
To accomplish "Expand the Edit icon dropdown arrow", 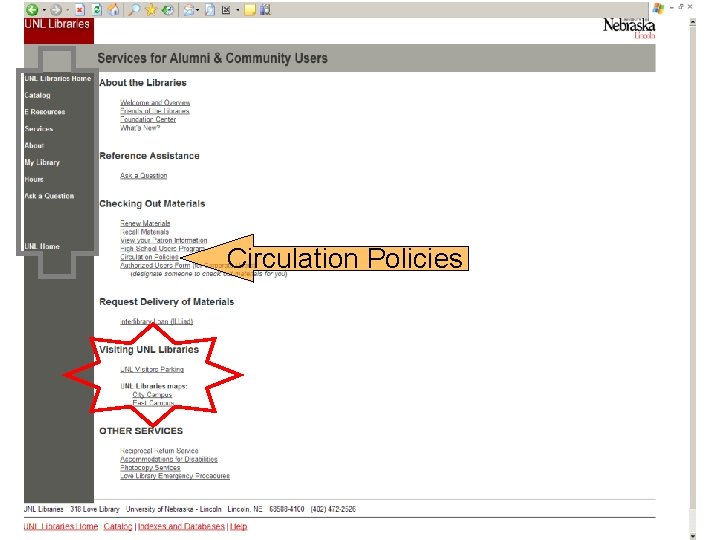I will (238, 10).
